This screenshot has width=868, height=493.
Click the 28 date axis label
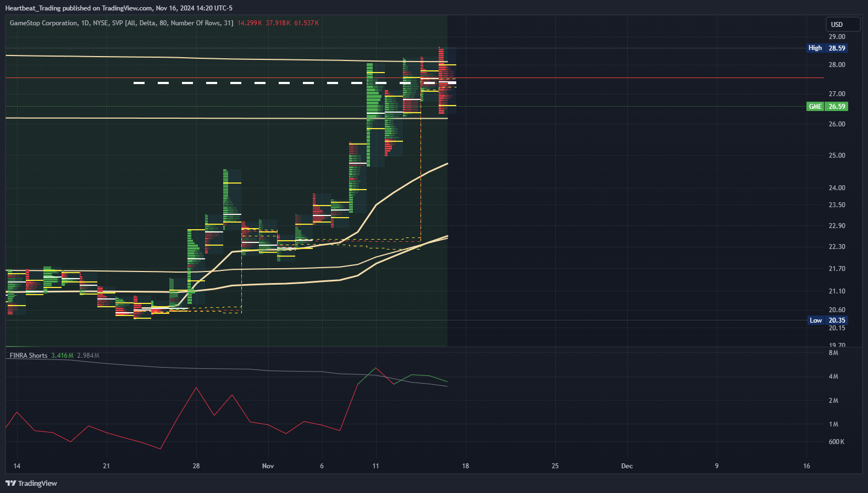click(196, 466)
